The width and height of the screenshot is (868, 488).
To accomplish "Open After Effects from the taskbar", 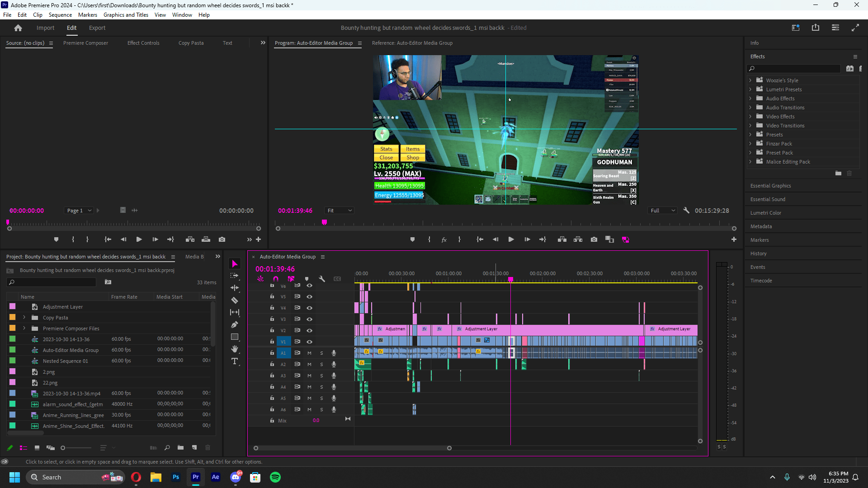I will [x=216, y=477].
